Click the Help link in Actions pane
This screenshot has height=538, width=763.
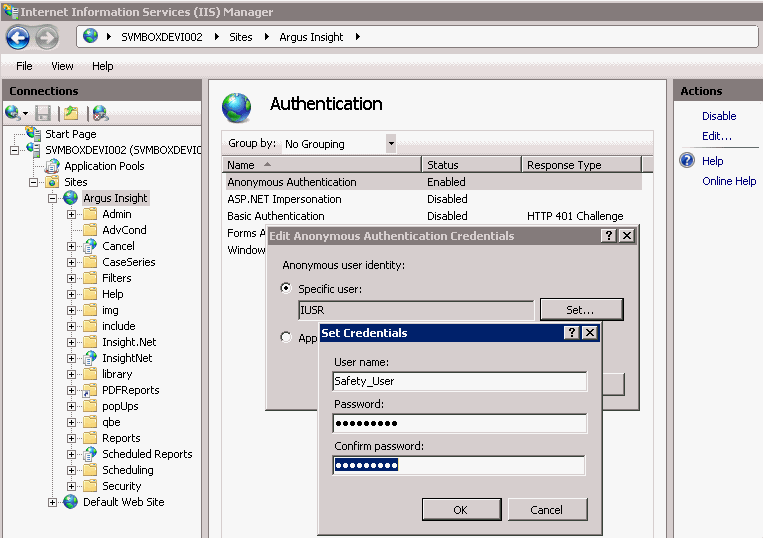pos(712,161)
